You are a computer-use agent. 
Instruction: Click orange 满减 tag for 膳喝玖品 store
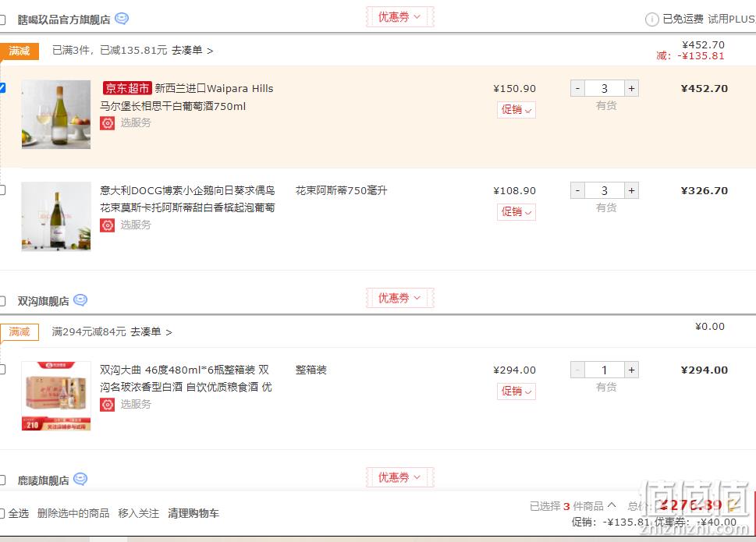[20, 51]
